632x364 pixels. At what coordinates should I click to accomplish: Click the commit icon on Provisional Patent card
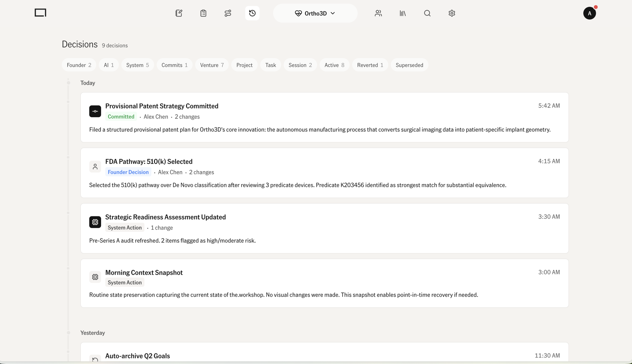95,111
